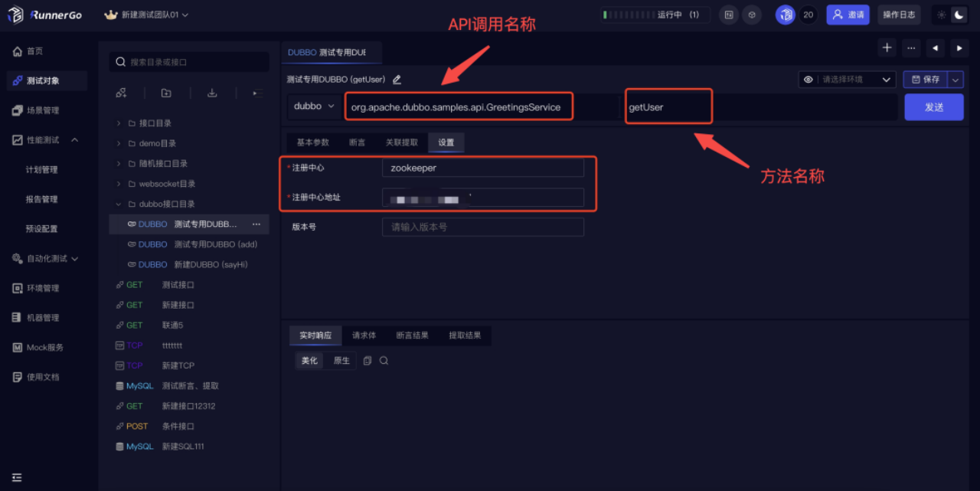The image size is (980, 491).
Task: Switch to dark mode with the moon icon
Action: click(958, 15)
